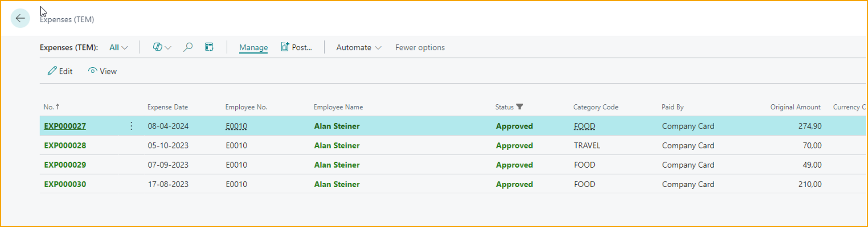Click the Edit pencil action
868x227 pixels.
(x=60, y=71)
